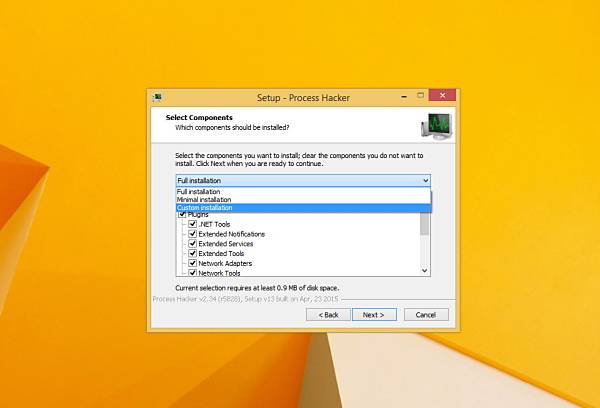This screenshot has height=408, width=600.
Task: Go to next step with Next button
Action: click(374, 315)
